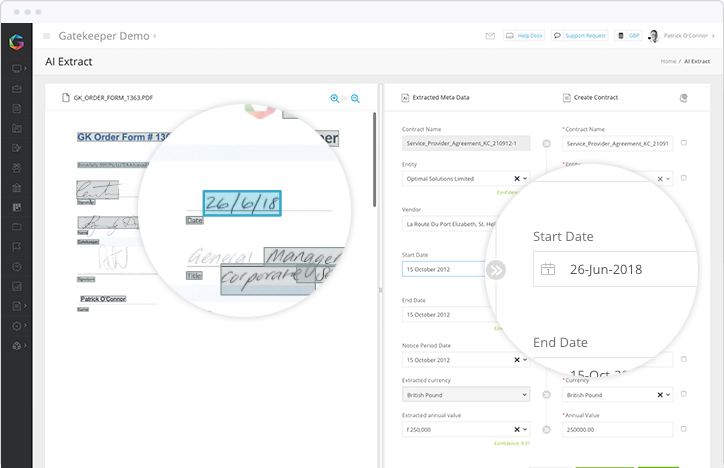Open the hamburger menu beside Gatekeeper Demo
This screenshot has width=724, height=468.
pos(46,36)
